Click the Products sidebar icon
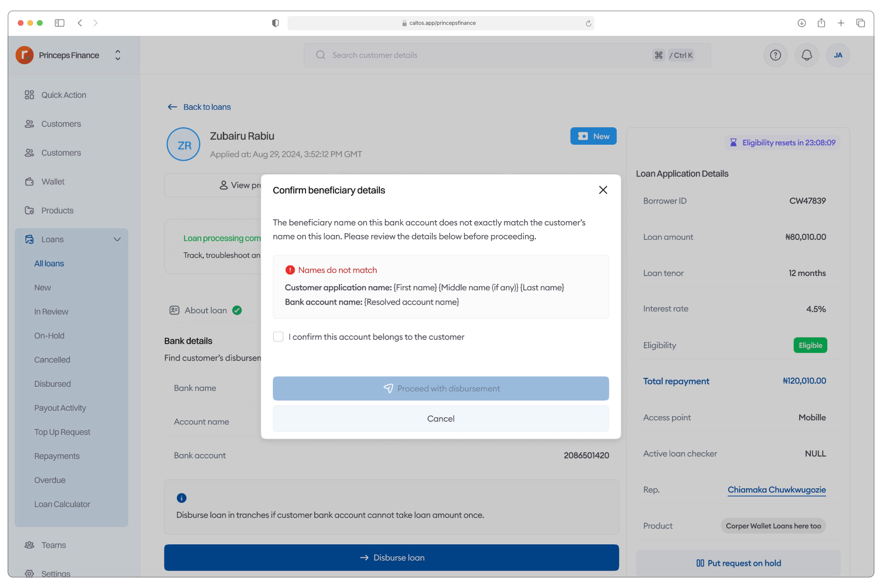The image size is (882, 588). (x=29, y=210)
